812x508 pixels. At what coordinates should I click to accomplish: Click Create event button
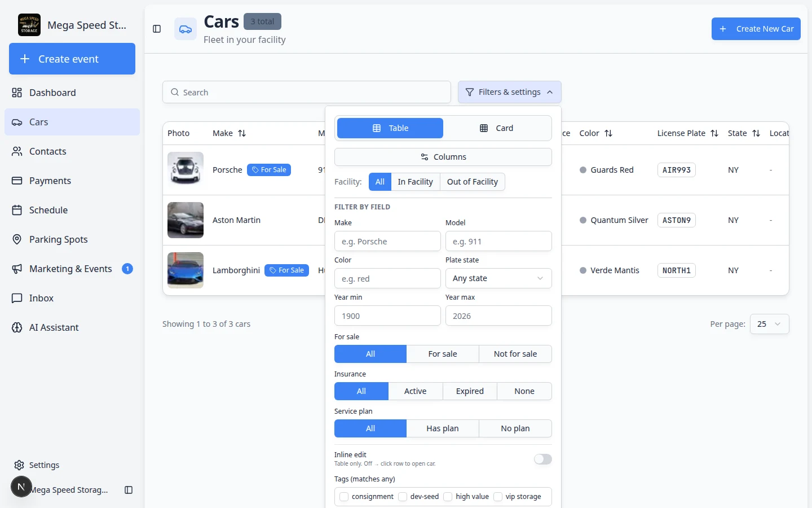[72, 59]
